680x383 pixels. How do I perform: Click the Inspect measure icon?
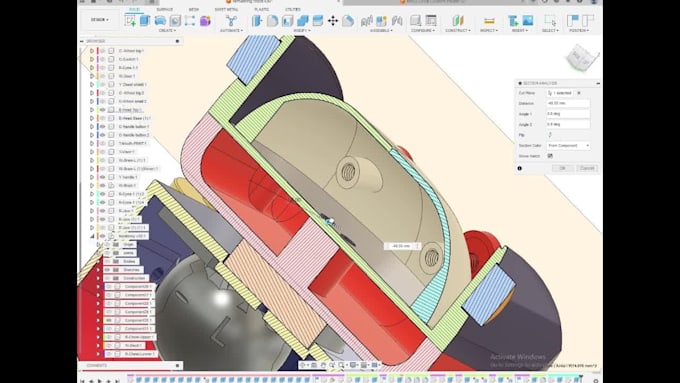tap(489, 20)
